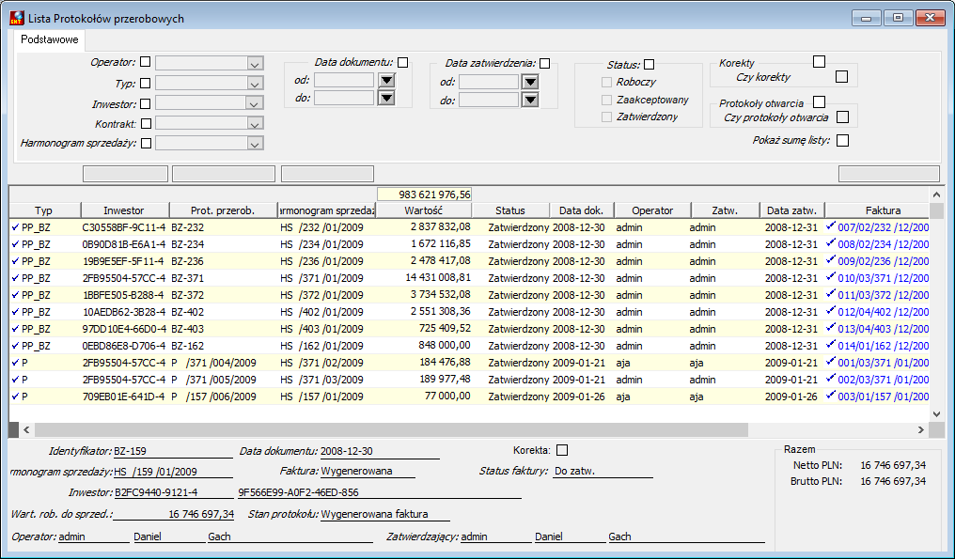Open the Data zatwierdzenia 'od' date picker
This screenshot has width=955, height=560.
[530, 82]
